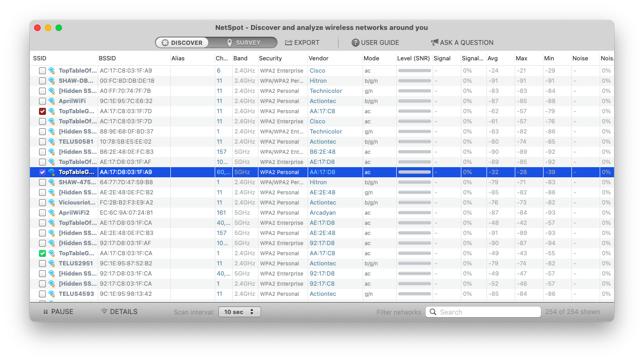Click the radar icon on Discover
Viewport: 644px width, 361px height.
click(165, 43)
